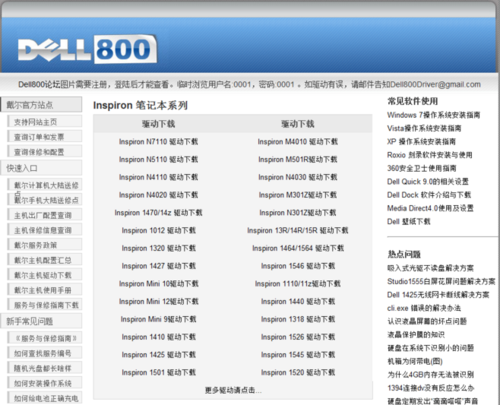Open Dell 壁纸下载 link

coord(409,222)
